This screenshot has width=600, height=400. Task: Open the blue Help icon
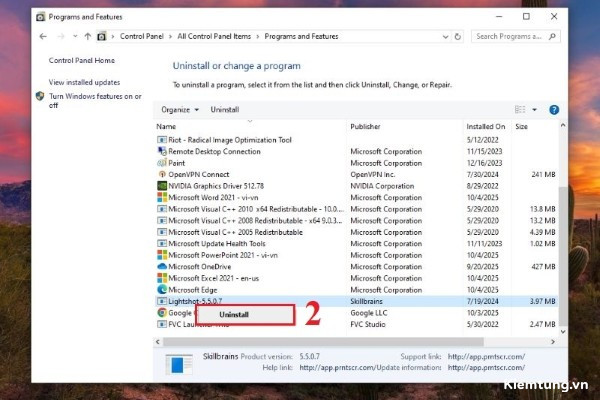pos(554,110)
